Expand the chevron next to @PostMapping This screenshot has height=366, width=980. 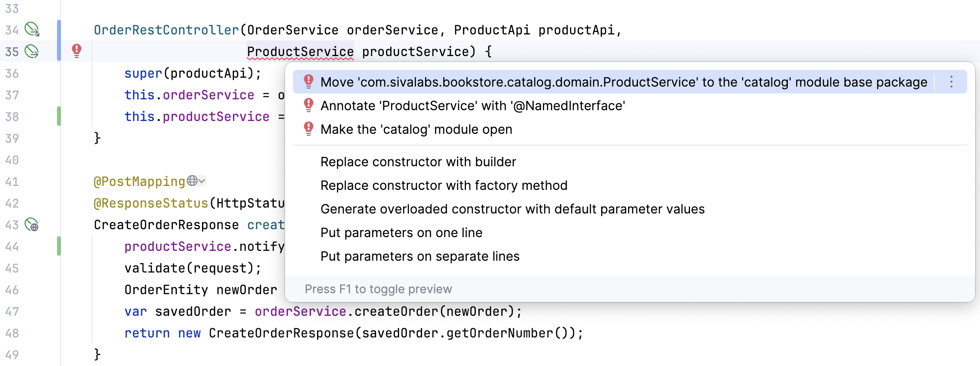coord(202,181)
